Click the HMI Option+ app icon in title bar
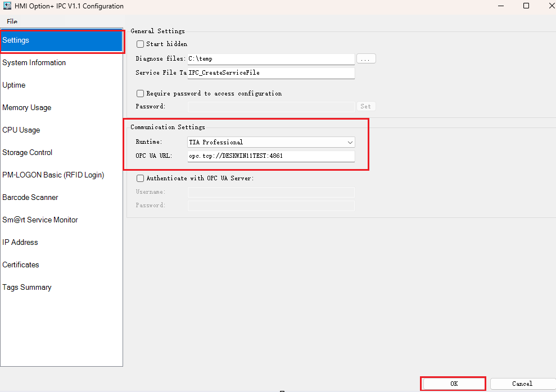Viewport: 556px width, 392px height. pyautogui.click(x=8, y=6)
